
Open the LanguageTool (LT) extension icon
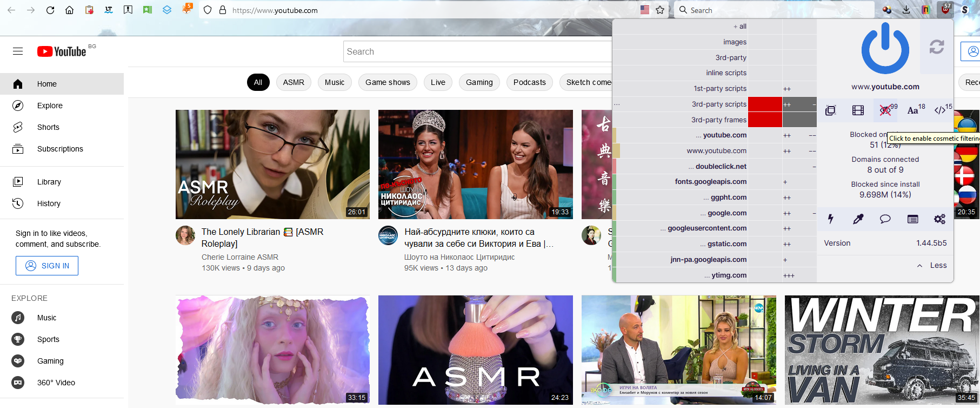[x=109, y=10]
